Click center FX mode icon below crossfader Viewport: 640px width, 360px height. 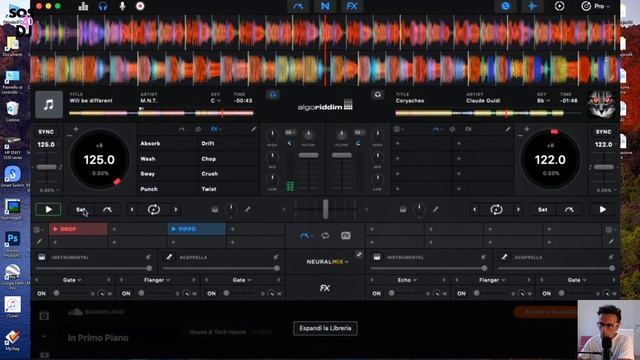pos(346,236)
